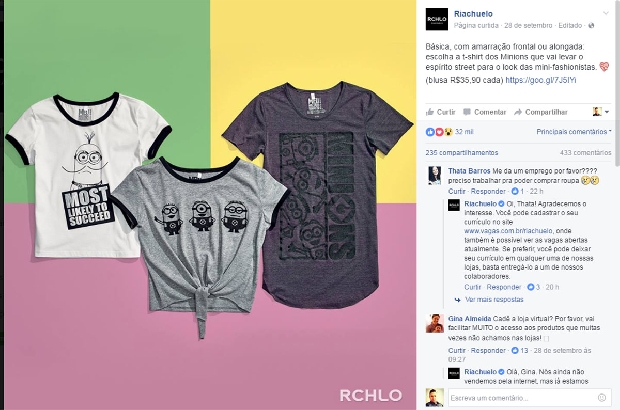This screenshot has height=410, width=620.
Task: Click Responder under Thata Barros comment
Action: pos(488,191)
